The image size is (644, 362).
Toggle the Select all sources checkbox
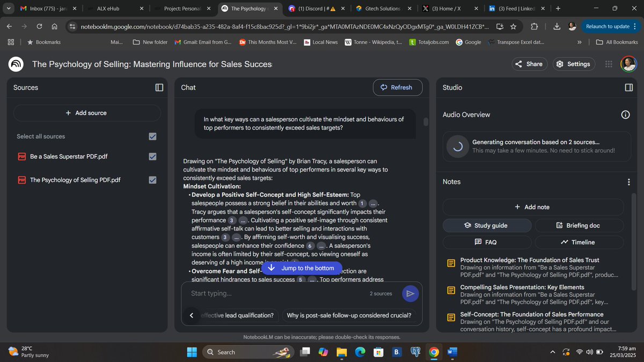(x=152, y=136)
